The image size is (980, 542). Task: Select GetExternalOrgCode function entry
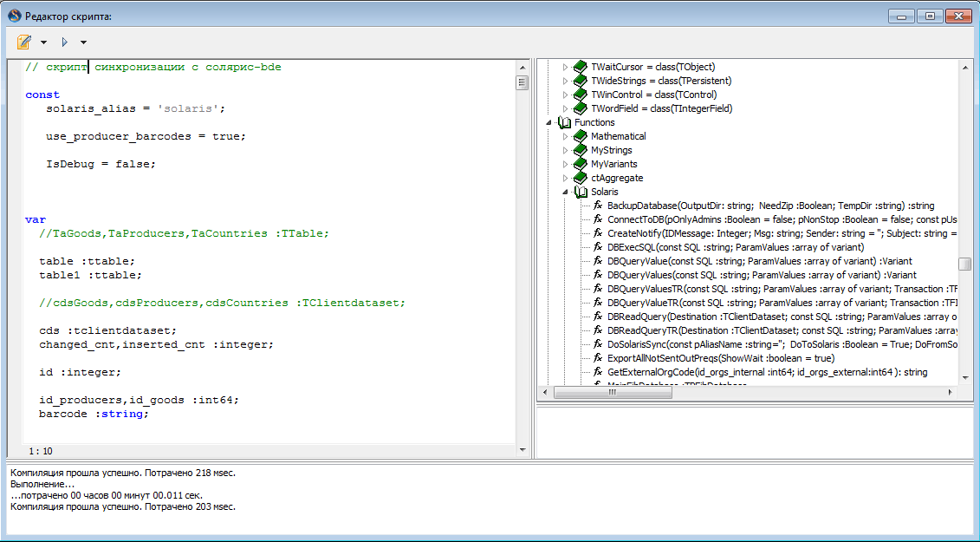pos(768,372)
